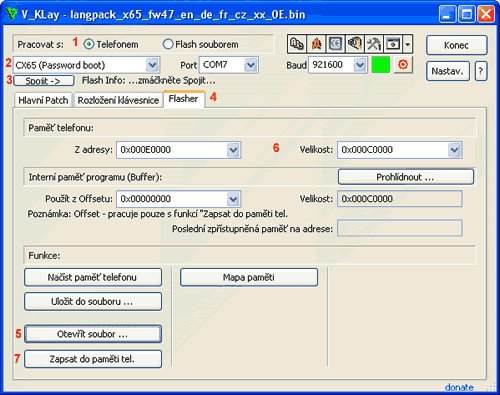500x395 pixels.
Task: Click the V_KLay title bar application icon
Action: click(x=12, y=14)
